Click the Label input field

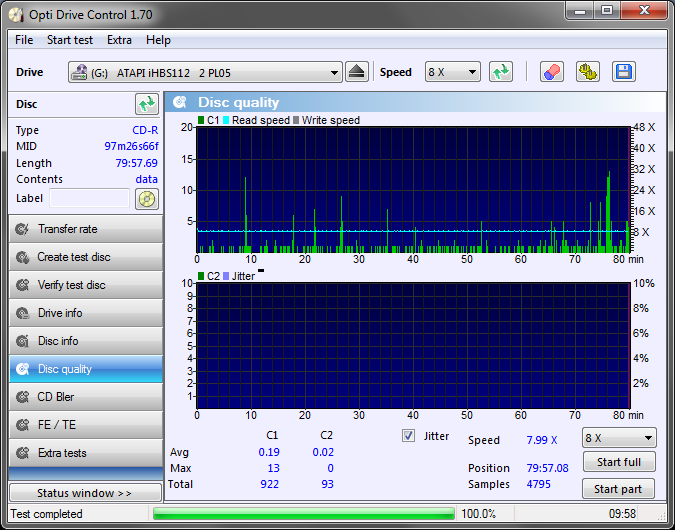(x=89, y=198)
